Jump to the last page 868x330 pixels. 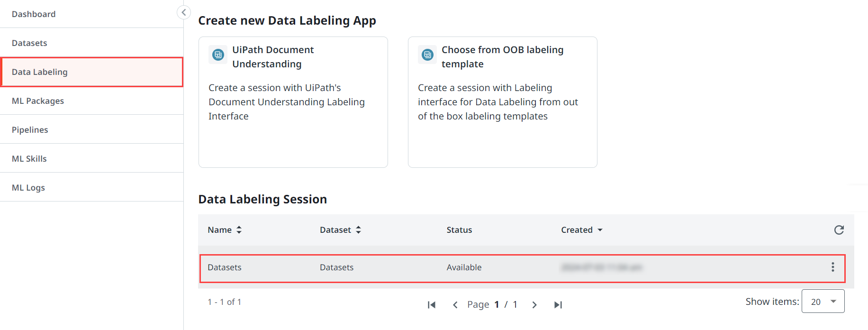point(558,305)
